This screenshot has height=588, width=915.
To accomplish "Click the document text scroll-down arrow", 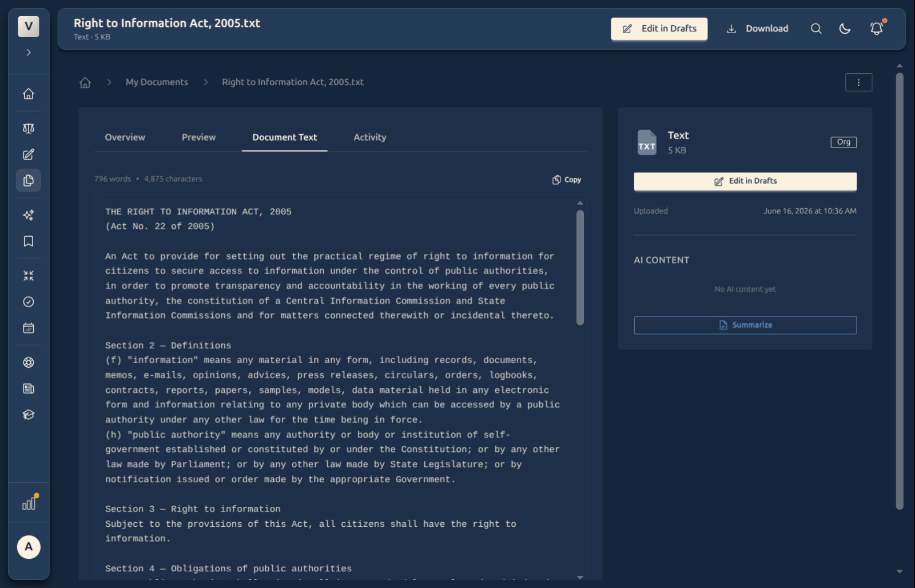I will (x=580, y=577).
